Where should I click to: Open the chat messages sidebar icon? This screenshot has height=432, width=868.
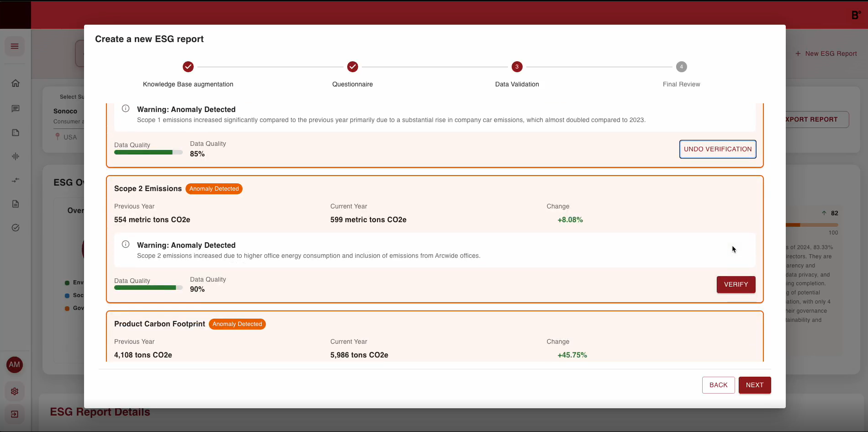click(16, 108)
